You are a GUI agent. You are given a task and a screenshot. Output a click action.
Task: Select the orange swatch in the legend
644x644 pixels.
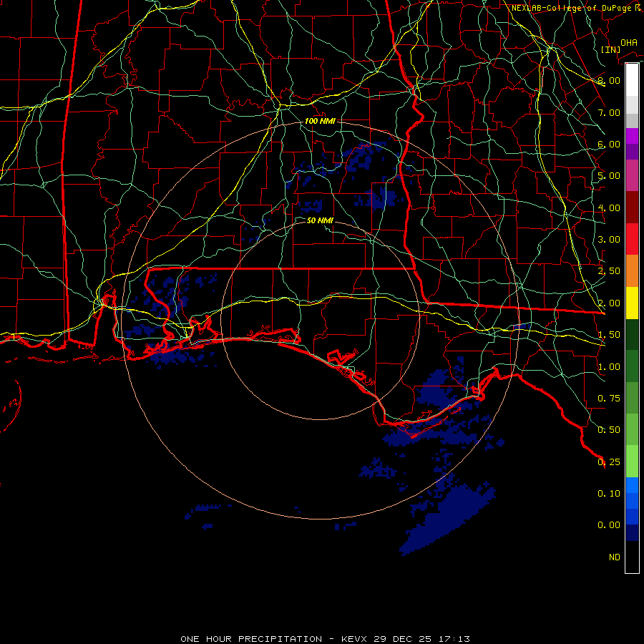click(632, 271)
